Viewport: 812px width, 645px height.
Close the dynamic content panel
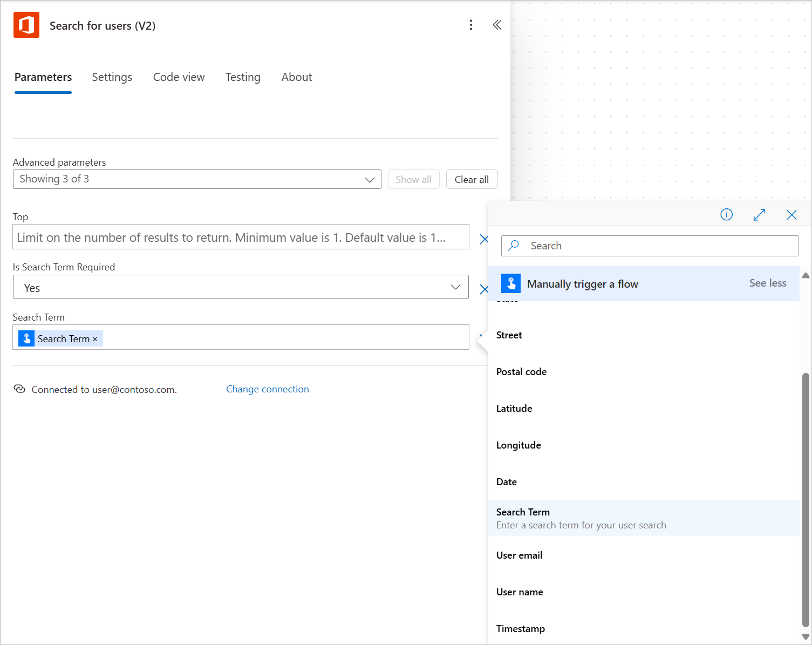[x=791, y=215]
